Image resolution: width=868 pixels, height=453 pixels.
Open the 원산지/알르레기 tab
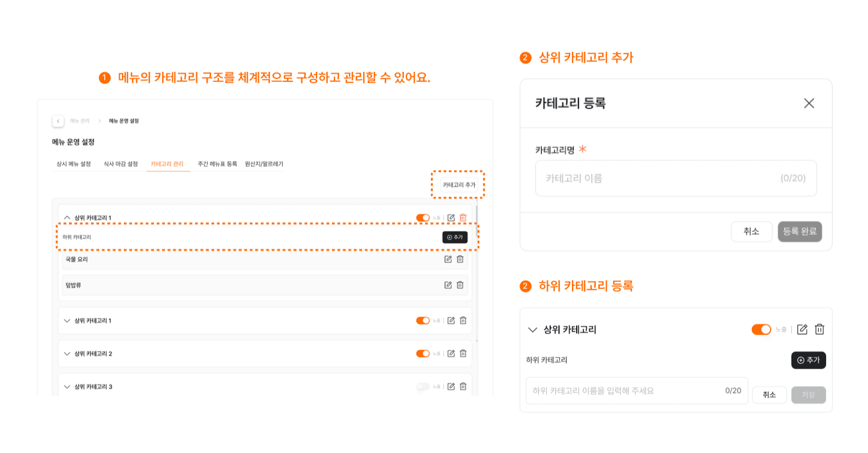[264, 164]
